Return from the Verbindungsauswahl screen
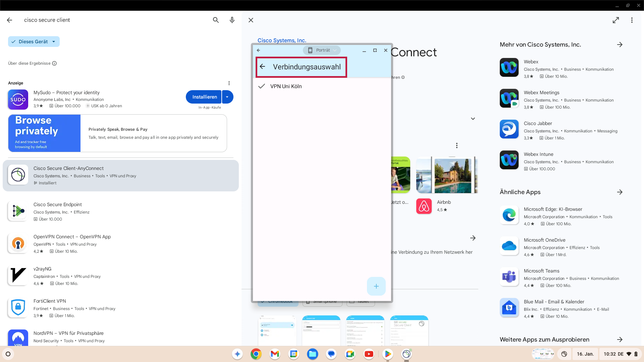This screenshot has width=644, height=362. coord(263,67)
